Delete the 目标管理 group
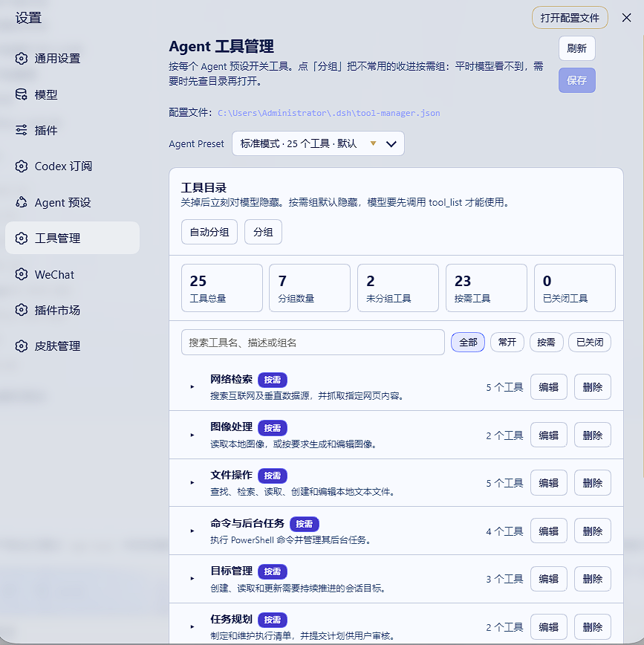Viewport: 644px width, 645px height. click(593, 579)
